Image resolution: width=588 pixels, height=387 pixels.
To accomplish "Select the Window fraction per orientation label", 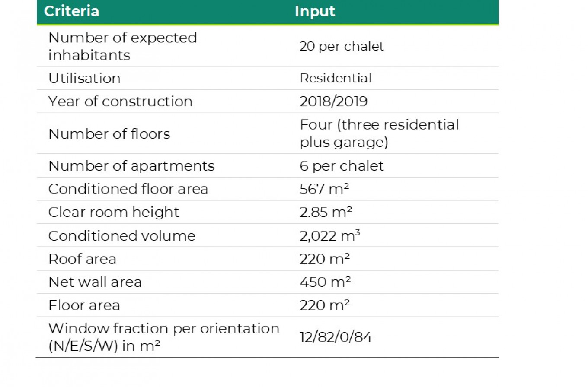I will tap(163, 337).
